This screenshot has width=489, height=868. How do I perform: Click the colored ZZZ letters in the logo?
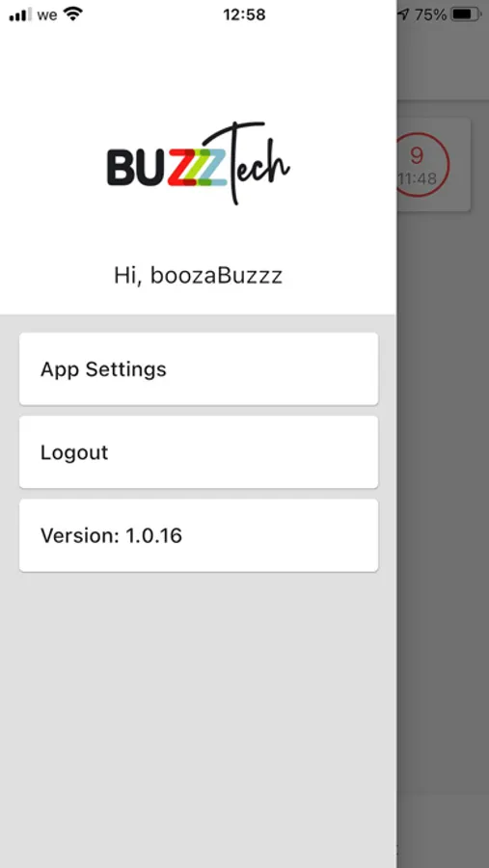(196, 167)
